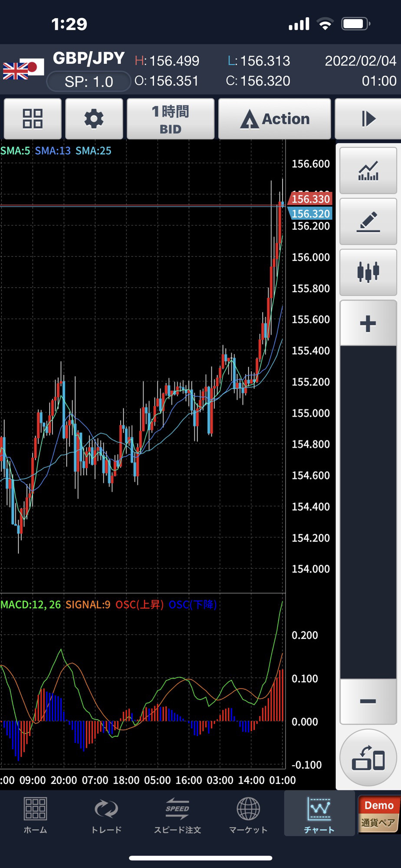Open the technical indicators chart icon
The height and width of the screenshot is (868, 401).
368,171
